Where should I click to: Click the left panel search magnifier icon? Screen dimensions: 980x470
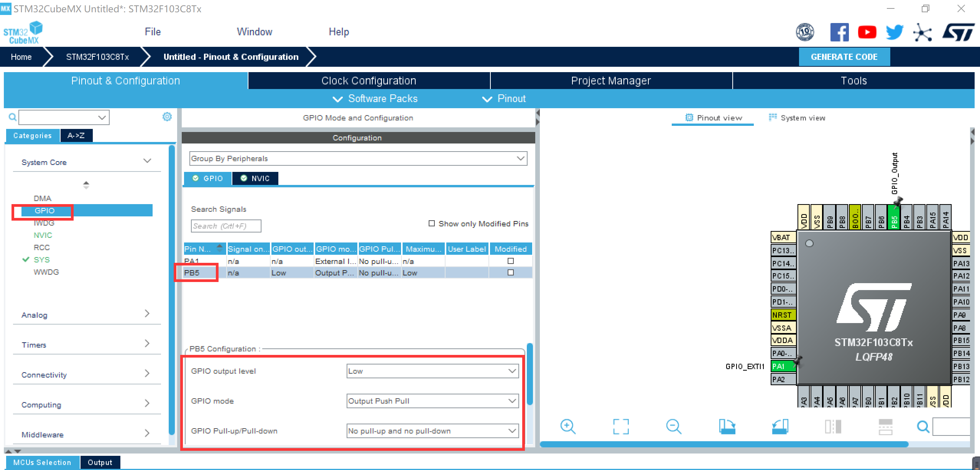pyautogui.click(x=13, y=117)
